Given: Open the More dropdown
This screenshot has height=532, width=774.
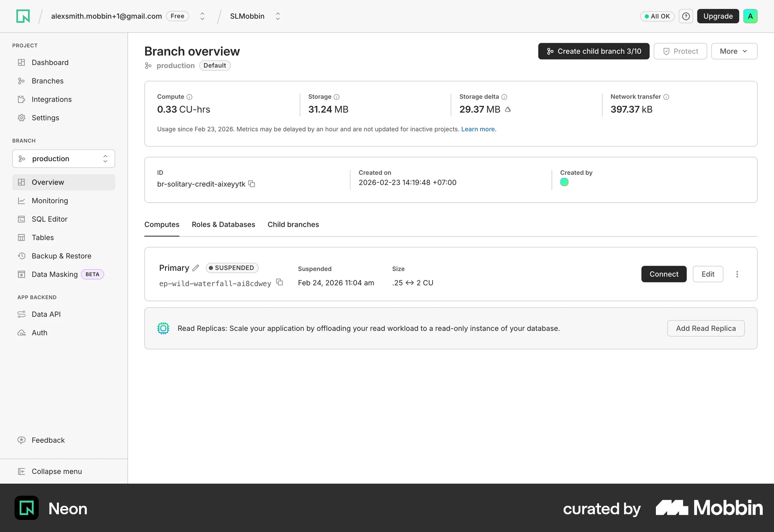Looking at the screenshot, I should [x=734, y=51].
